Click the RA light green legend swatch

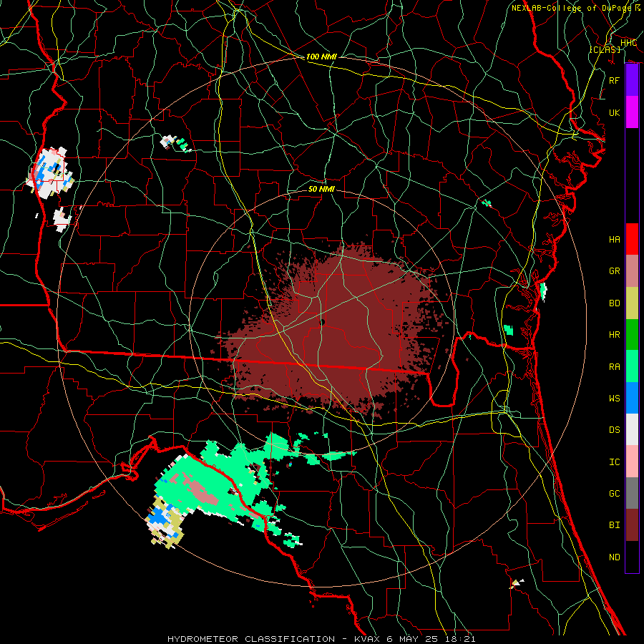click(632, 366)
